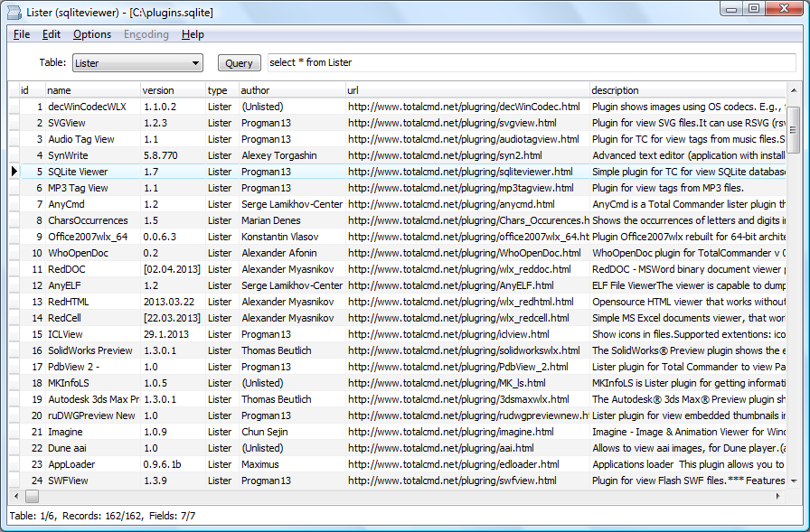The width and height of the screenshot is (810, 532).
Task: Select the AppLoader name cell
Action: pyautogui.click(x=92, y=464)
